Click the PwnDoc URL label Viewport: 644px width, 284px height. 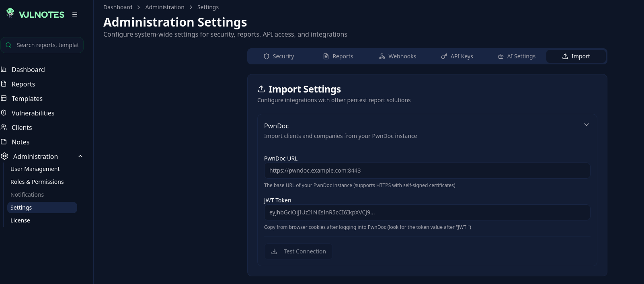click(281, 158)
